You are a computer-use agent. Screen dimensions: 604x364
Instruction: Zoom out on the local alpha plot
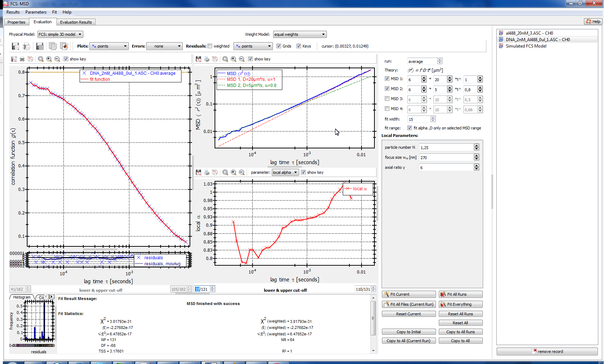tap(242, 172)
